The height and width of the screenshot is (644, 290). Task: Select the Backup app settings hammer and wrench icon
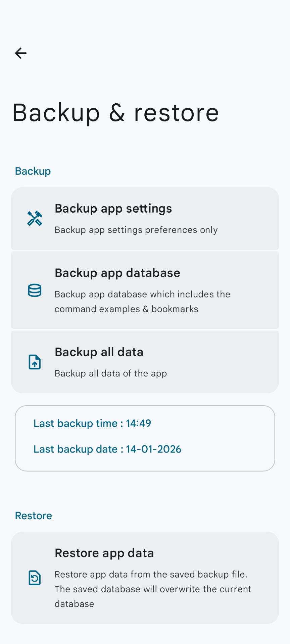tap(34, 218)
